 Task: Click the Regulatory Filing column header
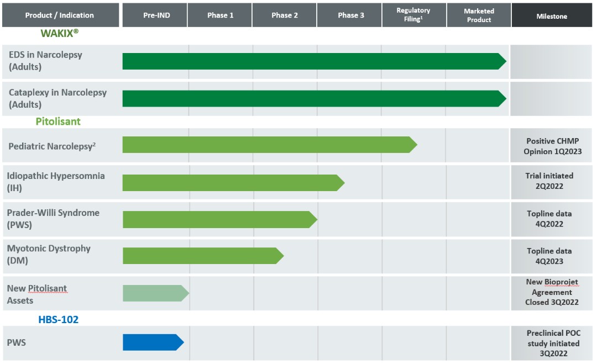click(x=414, y=15)
